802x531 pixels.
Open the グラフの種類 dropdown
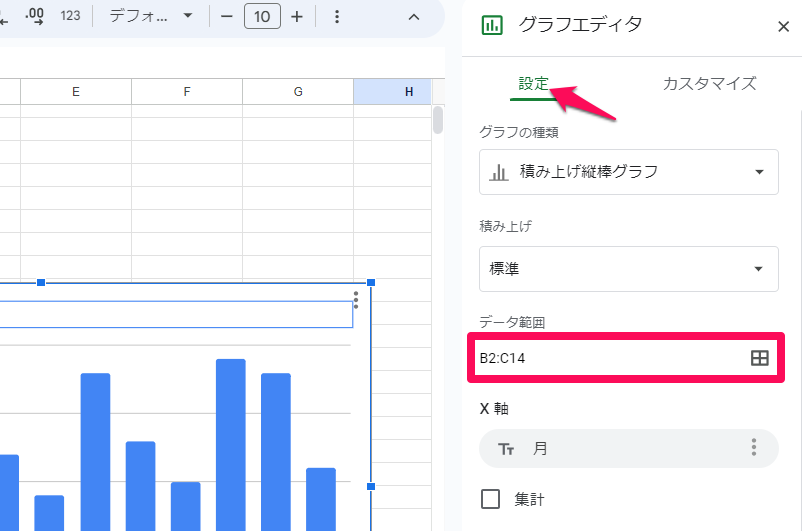629,172
